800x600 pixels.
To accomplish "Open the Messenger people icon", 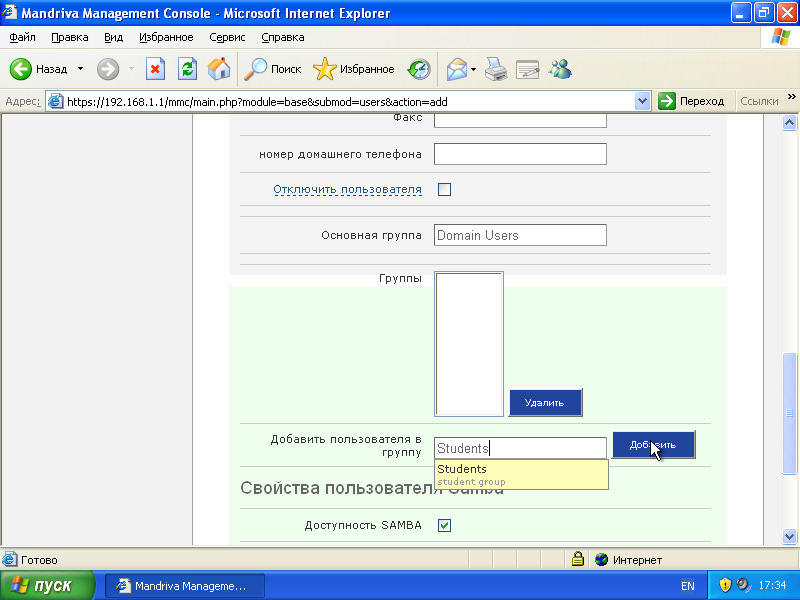I will [560, 69].
